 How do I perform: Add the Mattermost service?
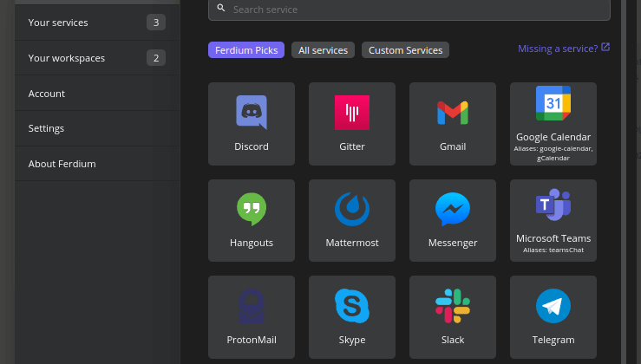click(x=352, y=221)
